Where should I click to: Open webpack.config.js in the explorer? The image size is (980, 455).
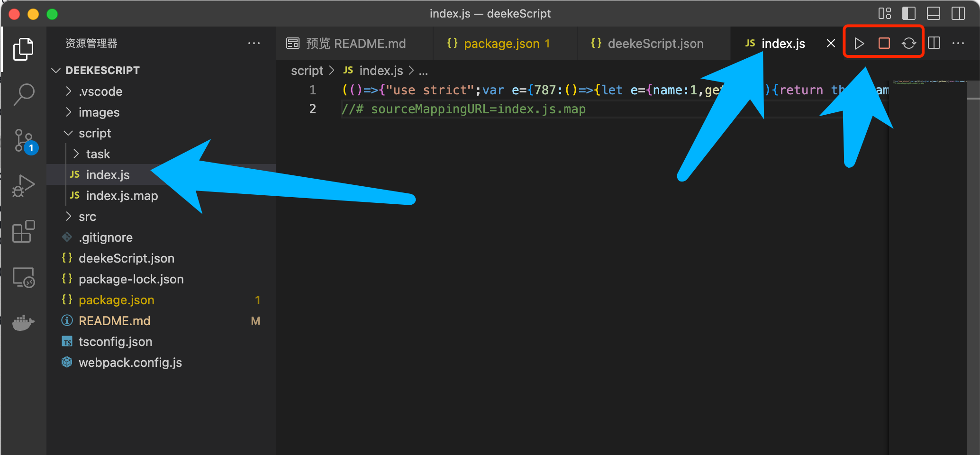point(130,363)
